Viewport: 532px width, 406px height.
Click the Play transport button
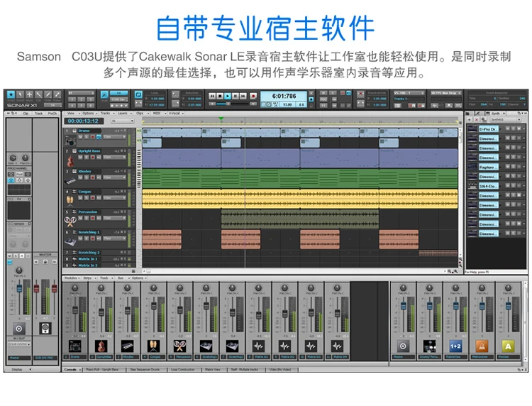click(228, 97)
